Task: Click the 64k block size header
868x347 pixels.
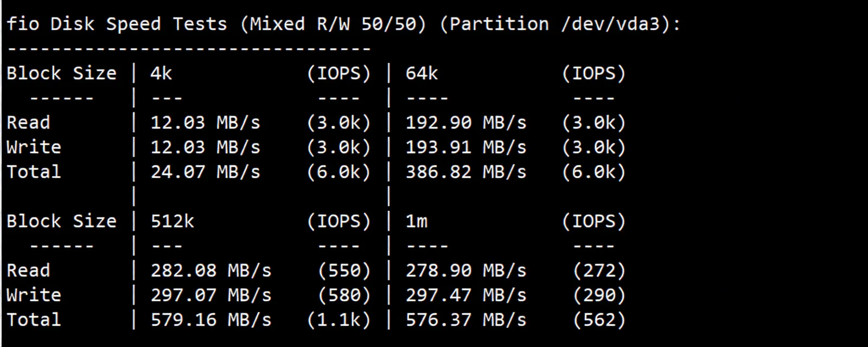Action: (422, 73)
